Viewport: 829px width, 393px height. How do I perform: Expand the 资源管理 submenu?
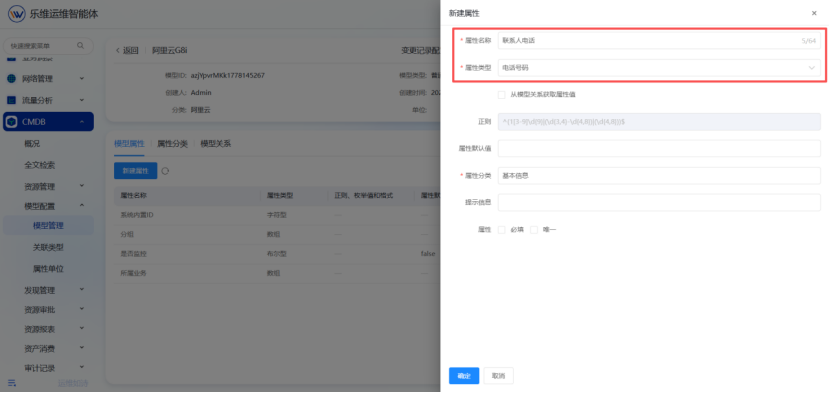(82, 186)
